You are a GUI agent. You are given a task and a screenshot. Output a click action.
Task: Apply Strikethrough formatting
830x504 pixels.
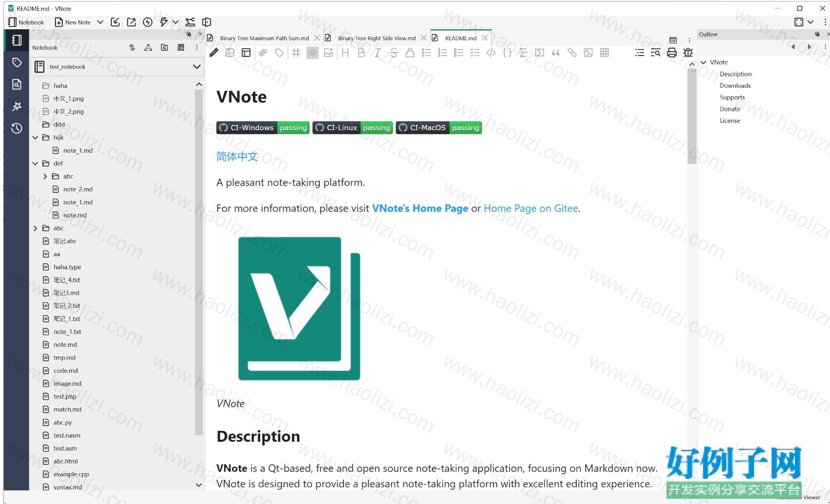tap(394, 53)
